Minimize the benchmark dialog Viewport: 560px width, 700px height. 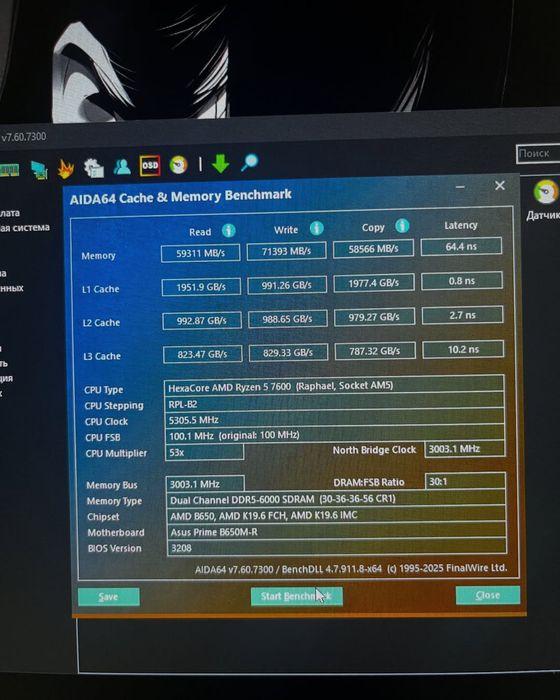pos(460,187)
